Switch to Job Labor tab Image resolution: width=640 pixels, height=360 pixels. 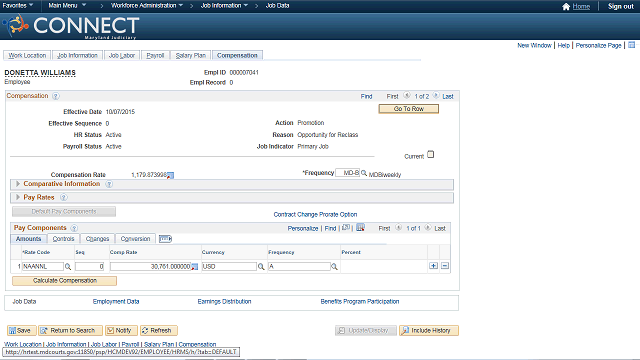122,56
